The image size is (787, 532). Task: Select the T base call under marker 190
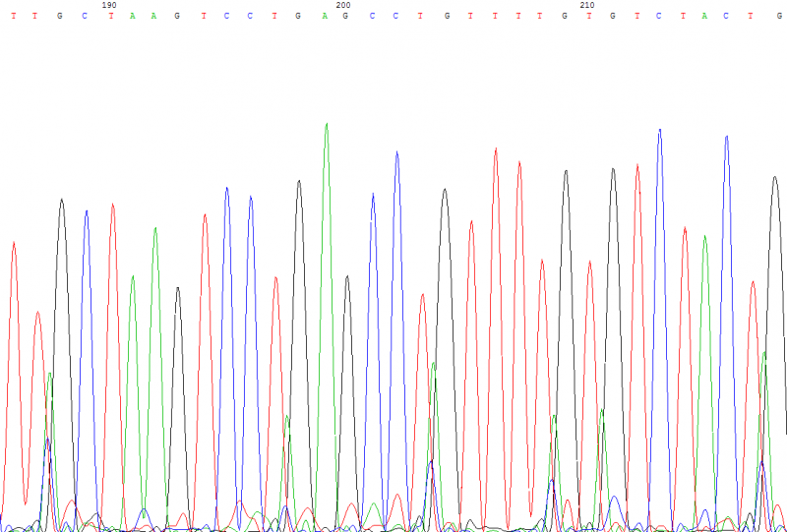(111, 16)
